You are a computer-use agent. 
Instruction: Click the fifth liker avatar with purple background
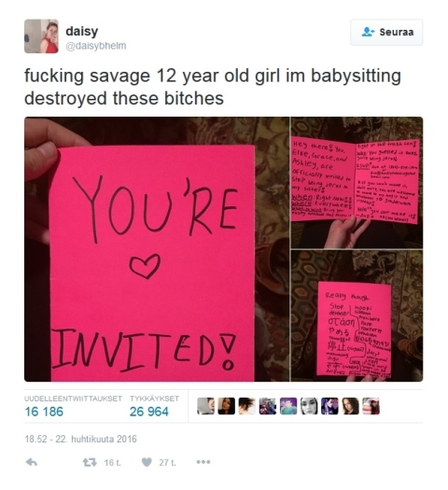pyautogui.click(x=288, y=406)
